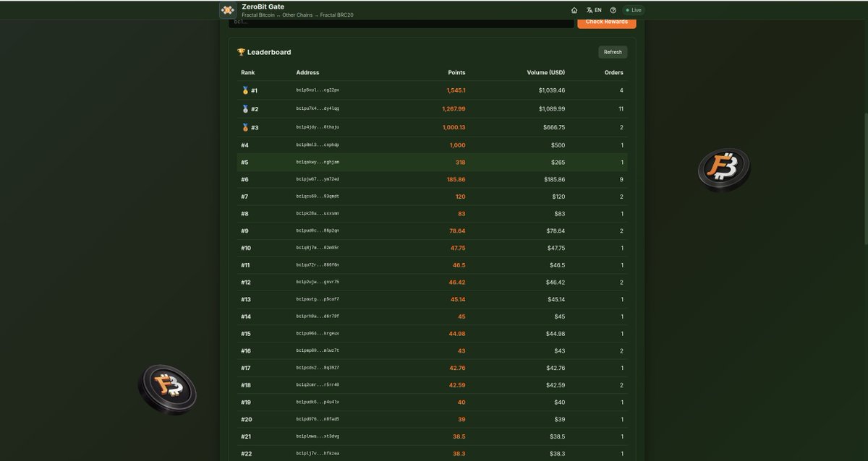
Task: Click volume value $46.5
Action: tap(557, 265)
